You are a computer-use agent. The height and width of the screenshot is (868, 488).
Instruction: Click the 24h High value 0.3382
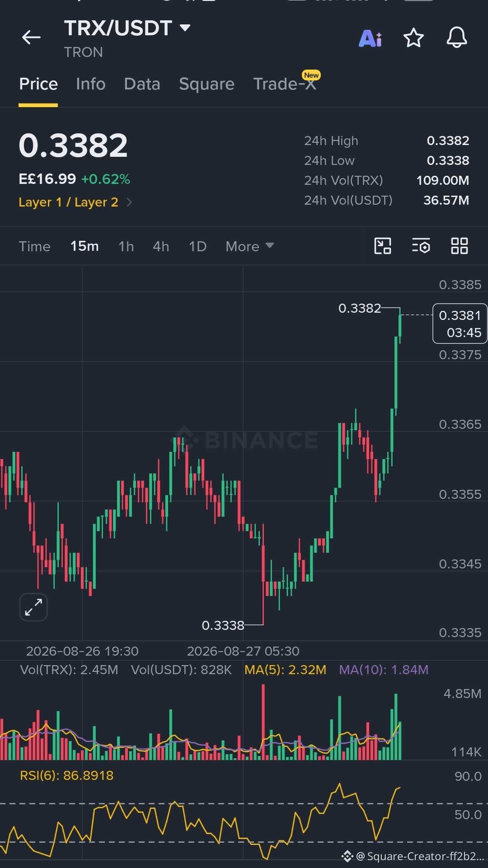(x=448, y=141)
